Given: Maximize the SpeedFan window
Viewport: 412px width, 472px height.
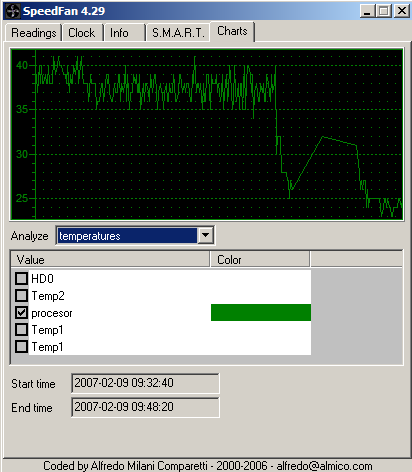Looking at the screenshot, I should click(384, 11).
